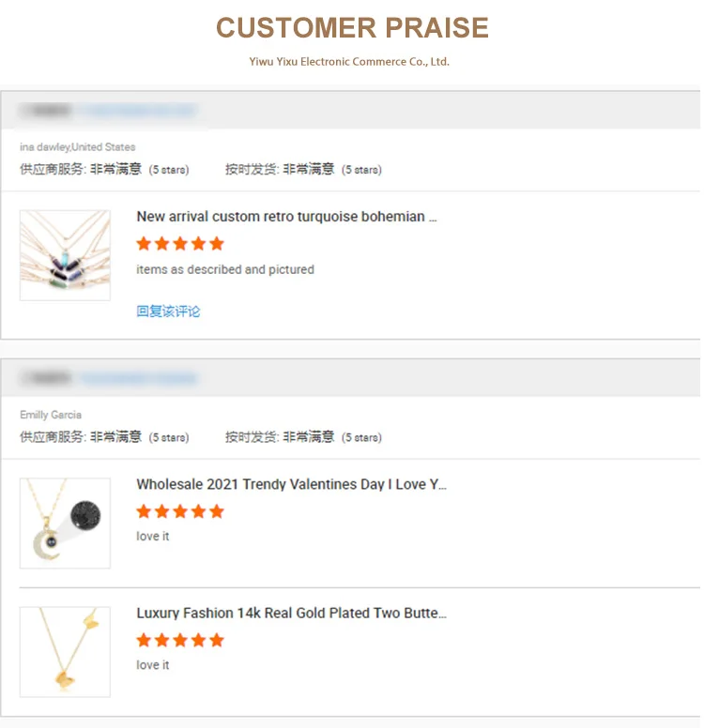The image size is (704, 728).
Task: Click the moon necklace product thumbnail
Action: (x=65, y=523)
